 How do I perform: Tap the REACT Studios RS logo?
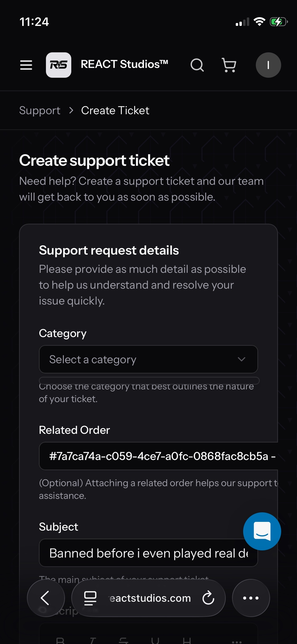[58, 65]
